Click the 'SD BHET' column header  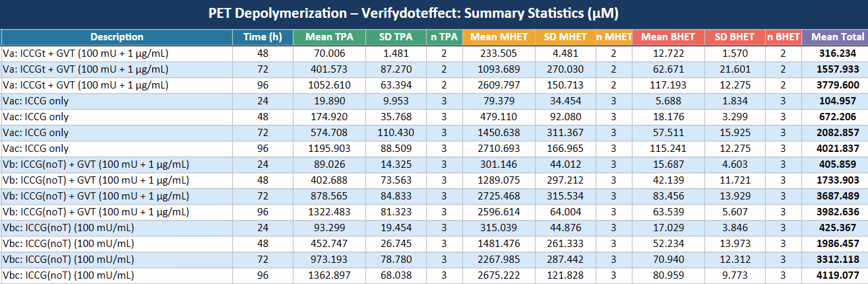pyautogui.click(x=735, y=37)
